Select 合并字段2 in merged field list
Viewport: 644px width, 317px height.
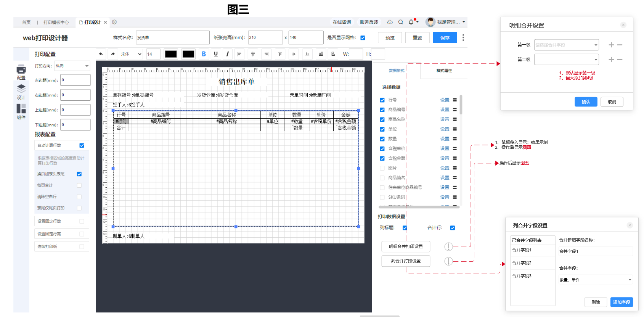(533, 263)
